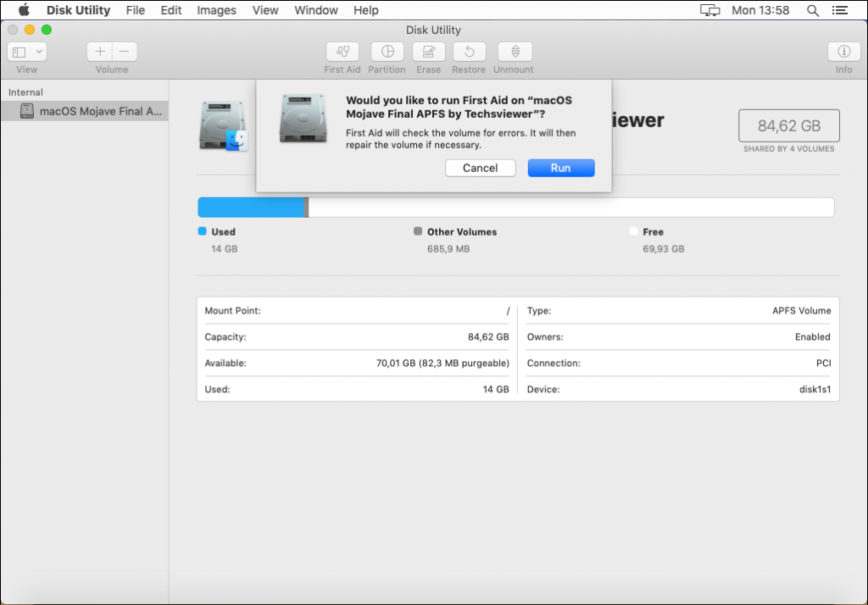The width and height of the screenshot is (868, 605).
Task: Click the gray Other Volumes swatch
Action: pyautogui.click(x=417, y=230)
